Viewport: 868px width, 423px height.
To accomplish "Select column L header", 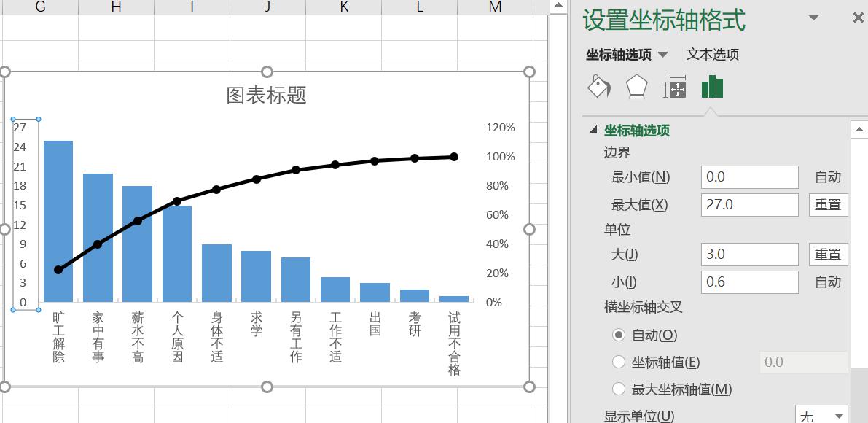I will click(x=420, y=7).
